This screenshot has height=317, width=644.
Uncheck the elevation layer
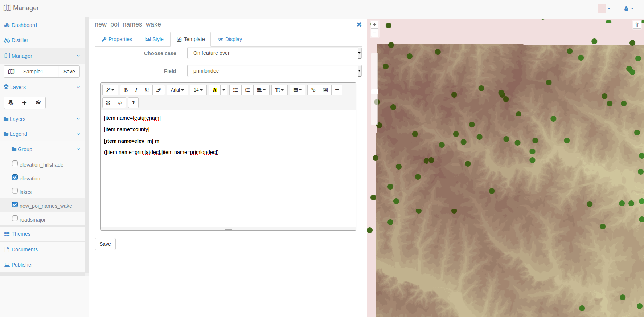tap(15, 177)
